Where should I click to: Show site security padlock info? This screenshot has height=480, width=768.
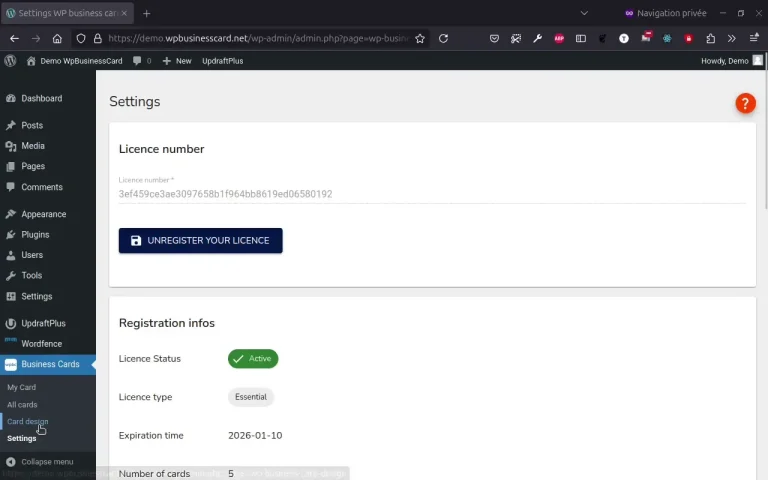(97, 39)
